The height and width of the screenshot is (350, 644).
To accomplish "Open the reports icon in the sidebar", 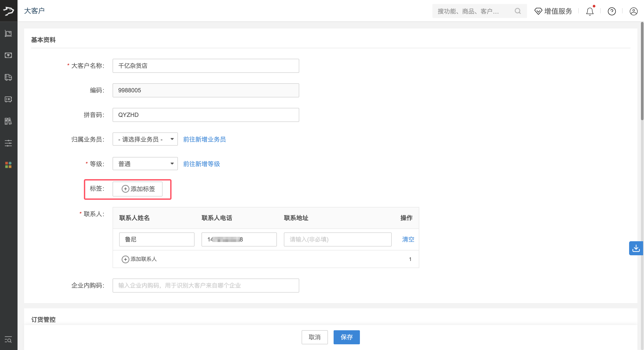I will pyautogui.click(x=8, y=121).
